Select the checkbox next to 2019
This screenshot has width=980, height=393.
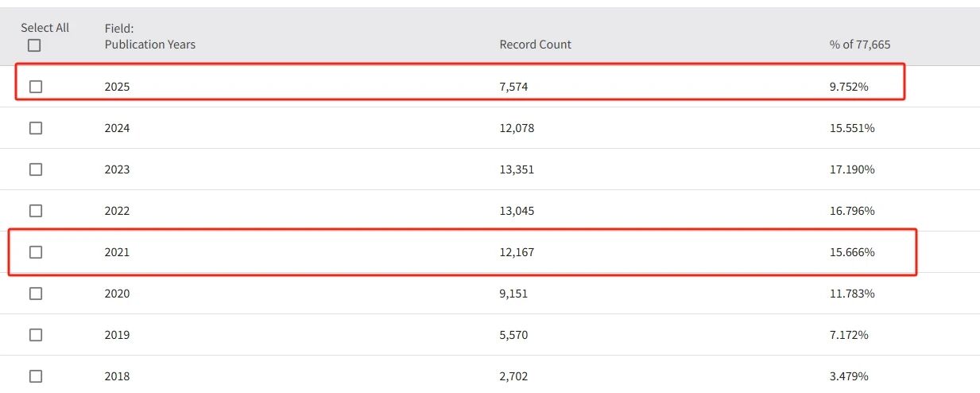pyautogui.click(x=36, y=335)
